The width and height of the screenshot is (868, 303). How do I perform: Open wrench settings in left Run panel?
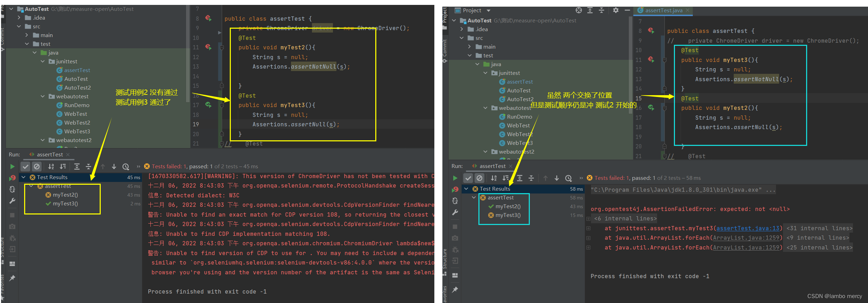[x=12, y=201]
